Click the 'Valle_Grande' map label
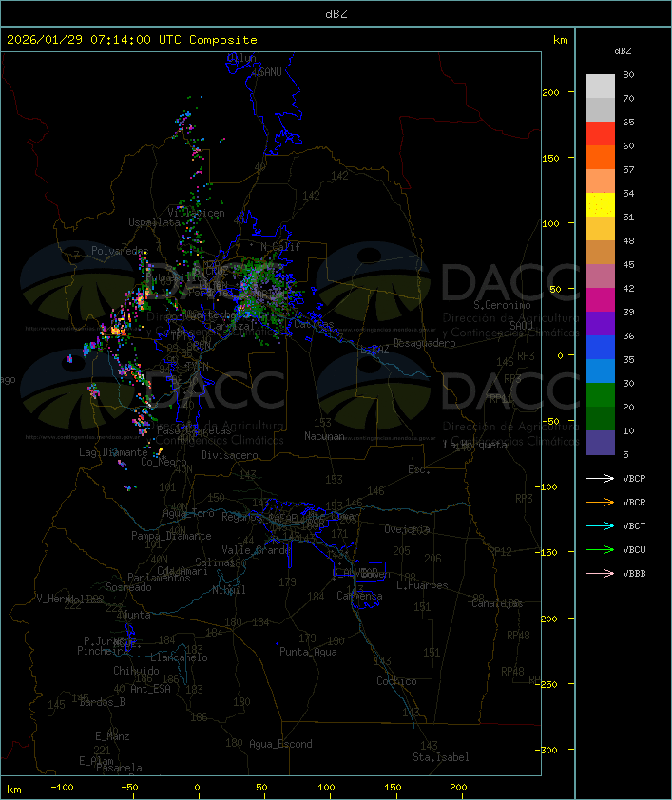 coord(256,550)
